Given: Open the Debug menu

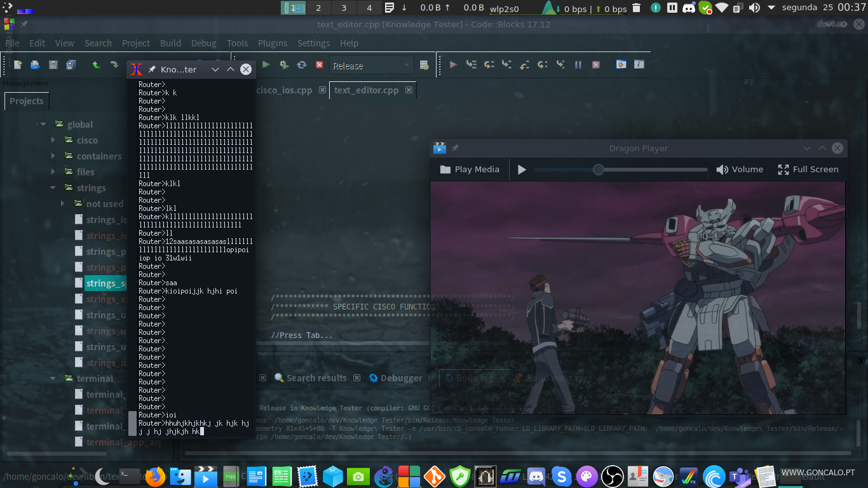Looking at the screenshot, I should point(204,43).
